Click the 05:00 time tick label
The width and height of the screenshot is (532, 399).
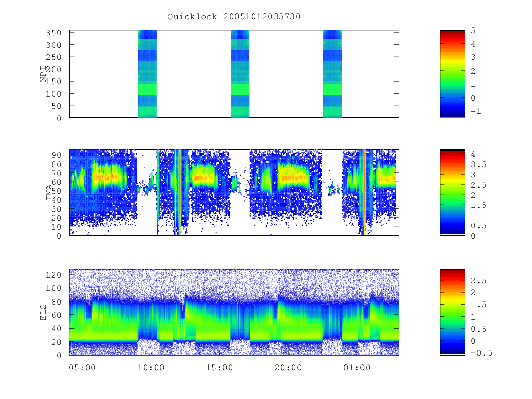[82, 368]
